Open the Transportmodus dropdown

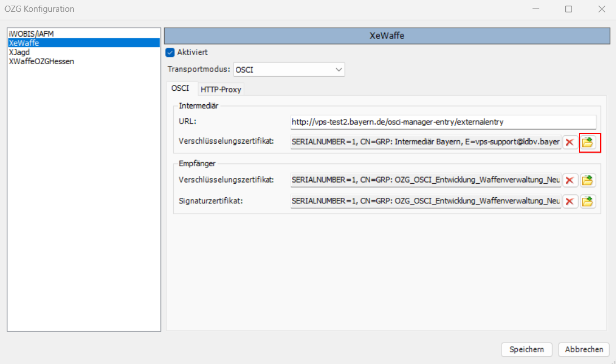[288, 69]
